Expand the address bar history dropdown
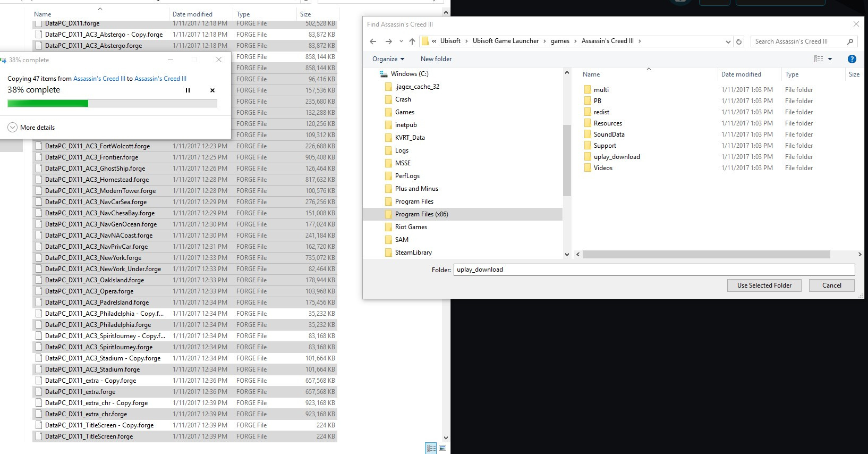The height and width of the screenshot is (454, 868). (x=728, y=41)
